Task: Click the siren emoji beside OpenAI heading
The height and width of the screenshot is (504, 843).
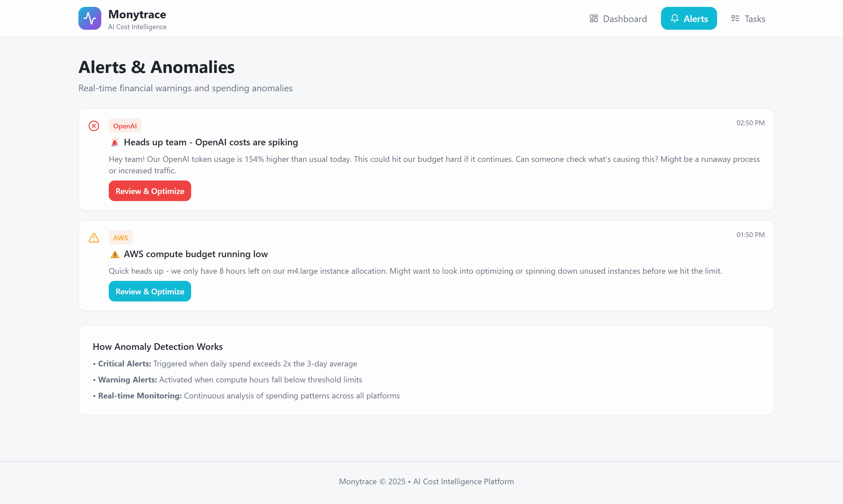Action: (x=115, y=142)
